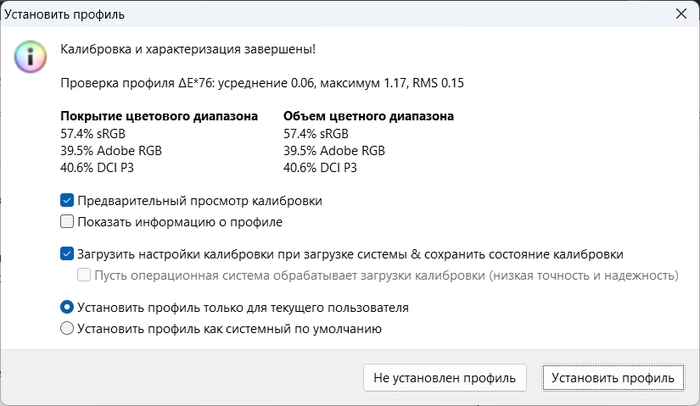The width and height of the screenshot is (700, 406).
Task: Click the Установить профиль button
Action: (x=614, y=377)
